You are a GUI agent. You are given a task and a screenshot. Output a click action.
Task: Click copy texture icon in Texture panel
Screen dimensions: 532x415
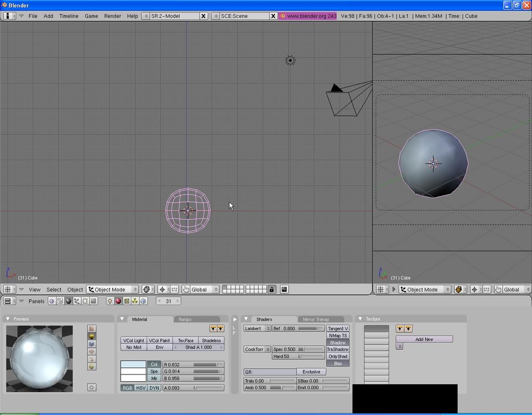[x=400, y=328]
